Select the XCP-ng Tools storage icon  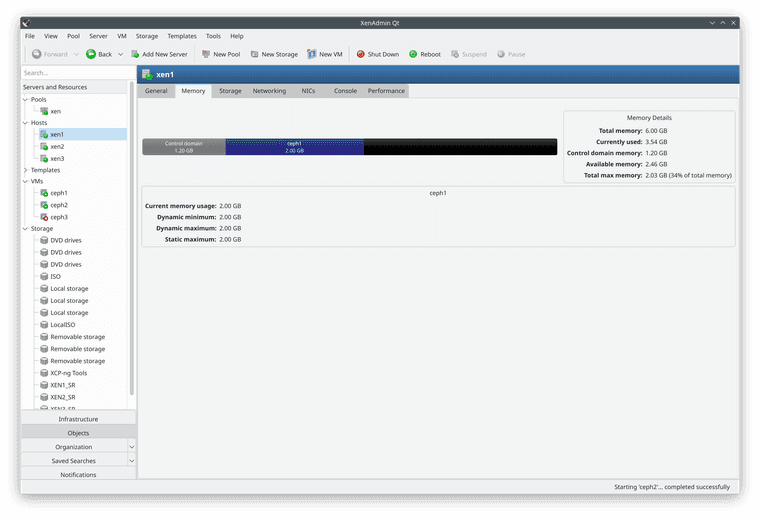click(x=44, y=373)
